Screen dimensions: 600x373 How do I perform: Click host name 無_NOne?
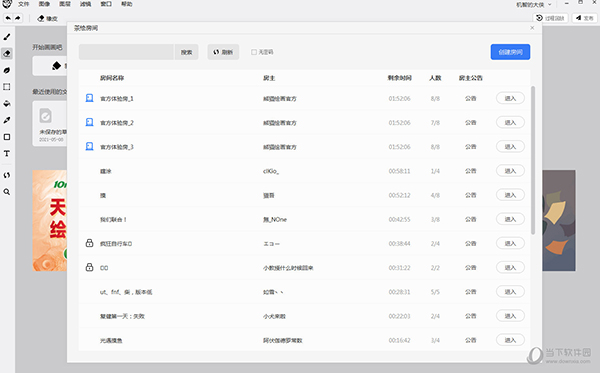[x=275, y=220]
